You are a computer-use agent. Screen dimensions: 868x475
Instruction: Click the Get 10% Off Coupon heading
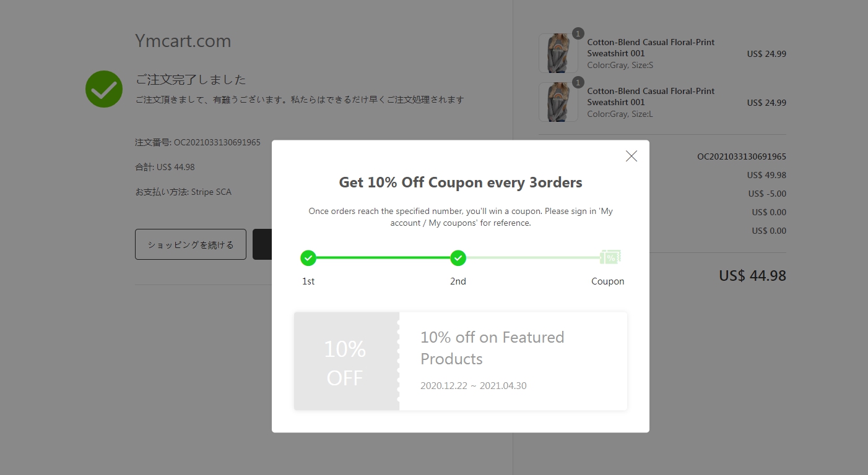click(460, 182)
